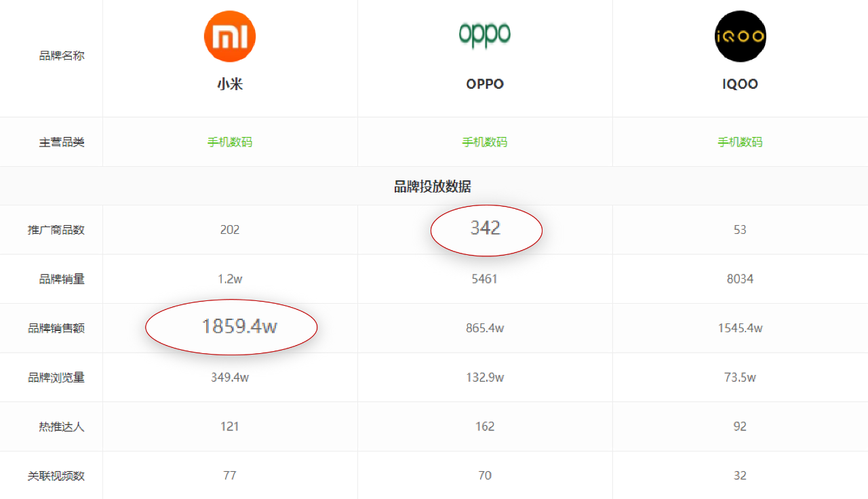Screen dimensions: 868x499
Task: Click OPPO brand sales volume 5461
Action: coord(485,279)
